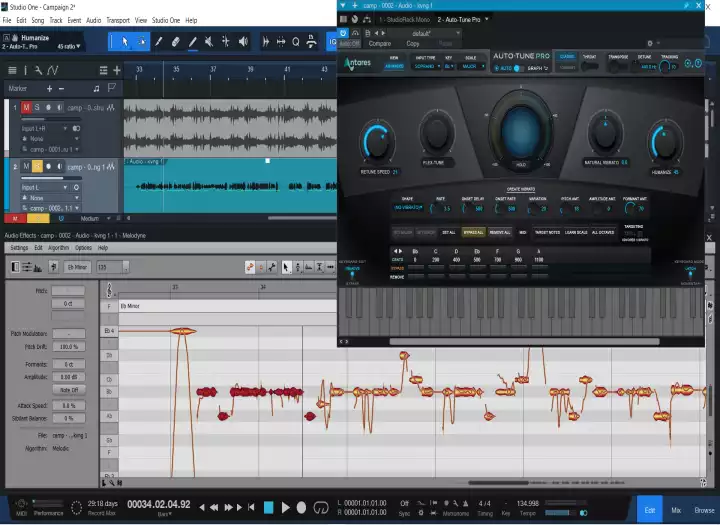720x525 pixels.
Task: Click the Quantize Q icon in toolbar
Action: [x=296, y=42]
